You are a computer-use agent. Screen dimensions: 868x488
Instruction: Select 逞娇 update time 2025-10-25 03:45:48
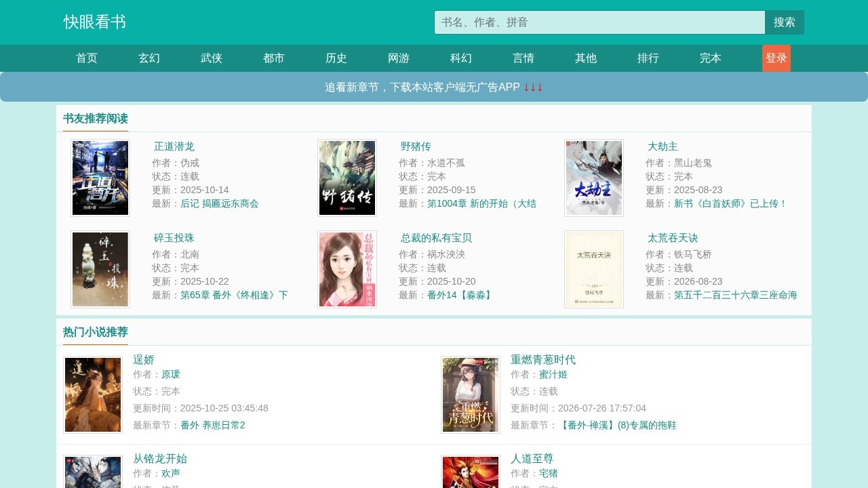(224, 408)
